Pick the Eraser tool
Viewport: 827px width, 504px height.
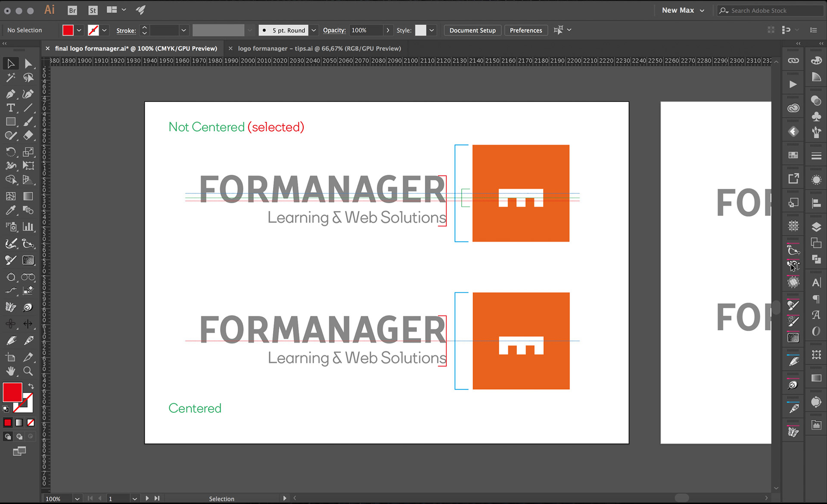(28, 136)
